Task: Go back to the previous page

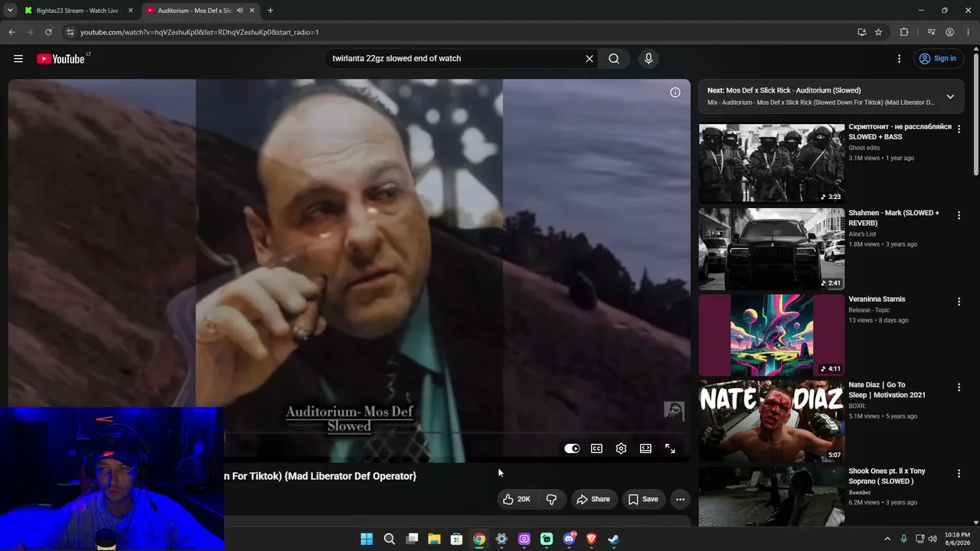Action: 11,32
